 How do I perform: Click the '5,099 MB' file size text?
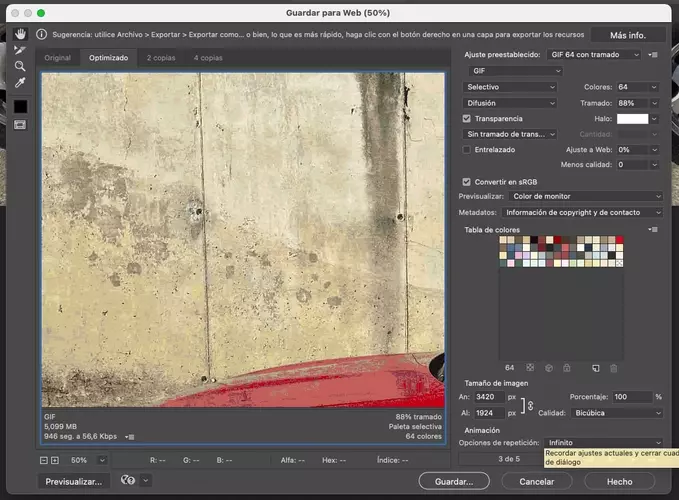60,426
